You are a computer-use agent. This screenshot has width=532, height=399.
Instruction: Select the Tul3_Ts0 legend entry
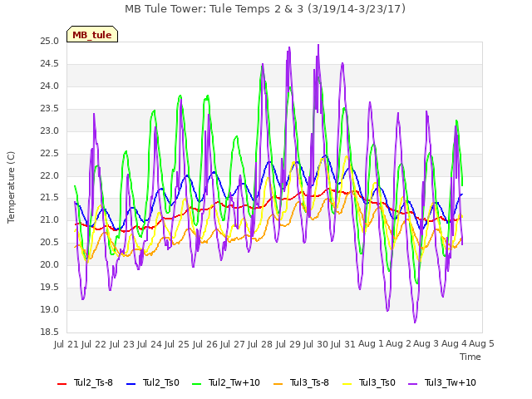(369, 383)
